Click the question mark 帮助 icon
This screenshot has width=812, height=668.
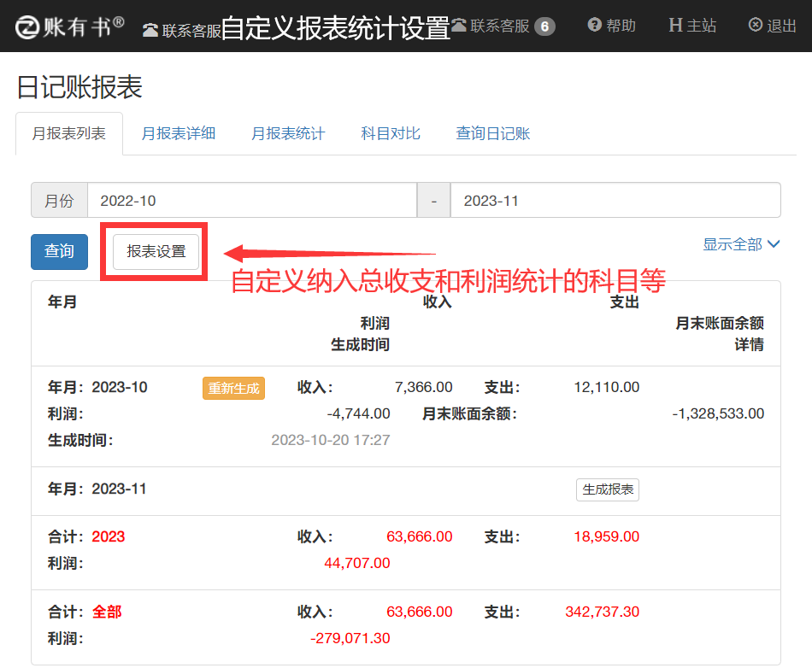595,26
